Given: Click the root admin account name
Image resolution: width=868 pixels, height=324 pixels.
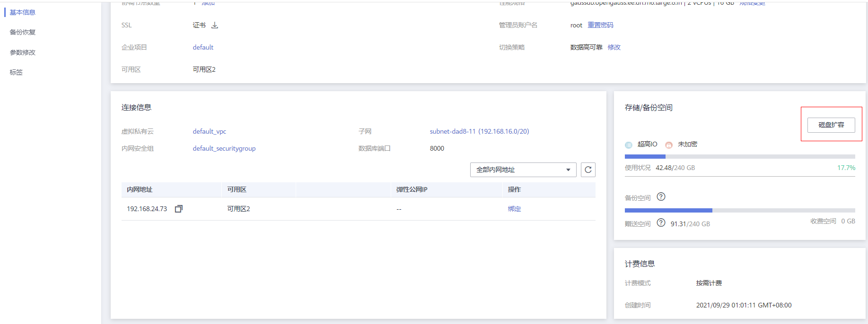Looking at the screenshot, I should point(576,25).
